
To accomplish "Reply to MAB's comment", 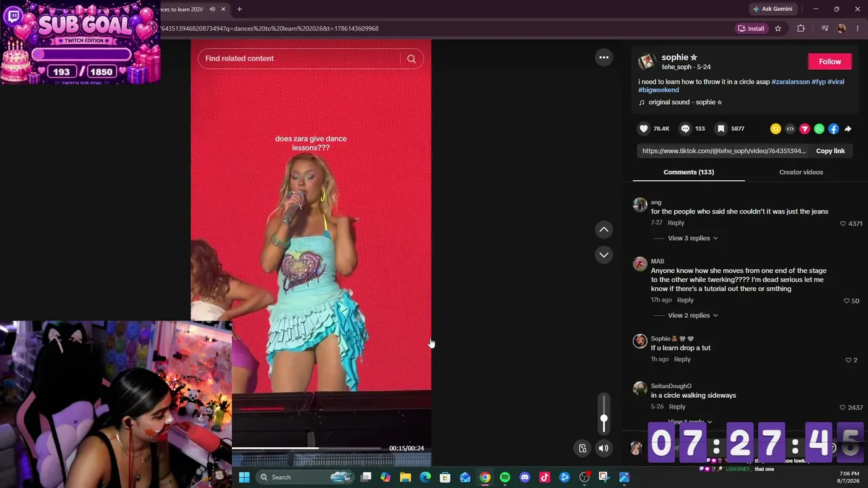I will pyautogui.click(x=685, y=300).
